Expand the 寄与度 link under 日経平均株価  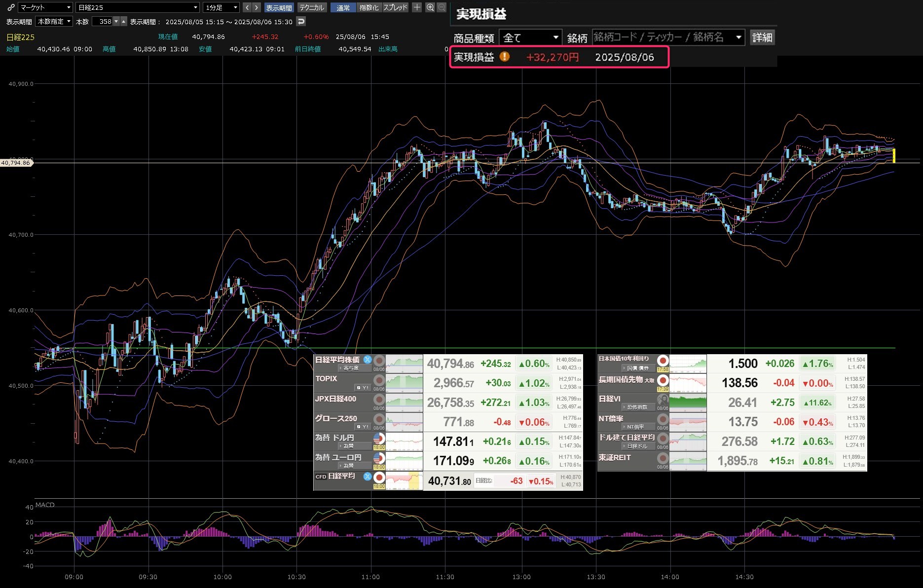click(355, 368)
